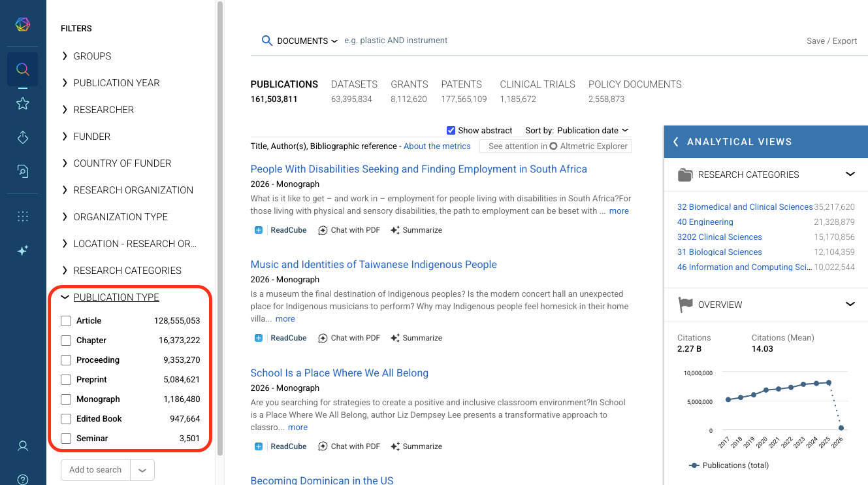This screenshot has width=868, height=485.
Task: Click the help question mark icon
Action: pyautogui.click(x=23, y=479)
